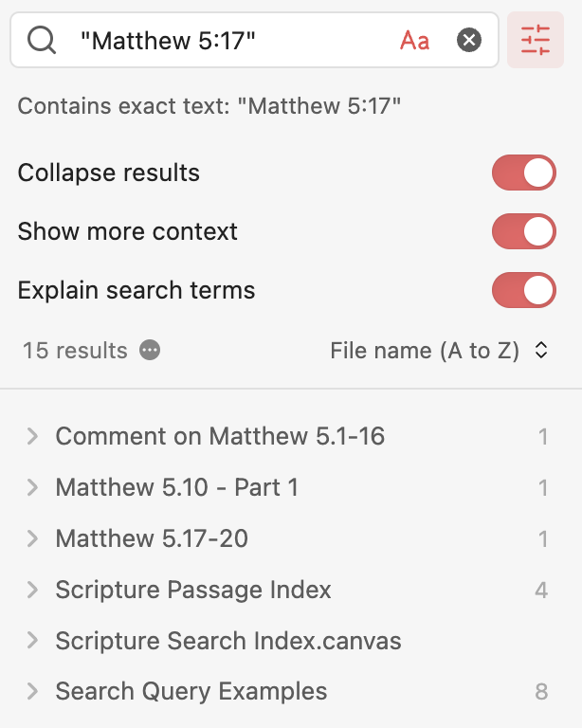Toggle the search settings filter icon
The height and width of the screenshot is (728, 582).
point(536,40)
